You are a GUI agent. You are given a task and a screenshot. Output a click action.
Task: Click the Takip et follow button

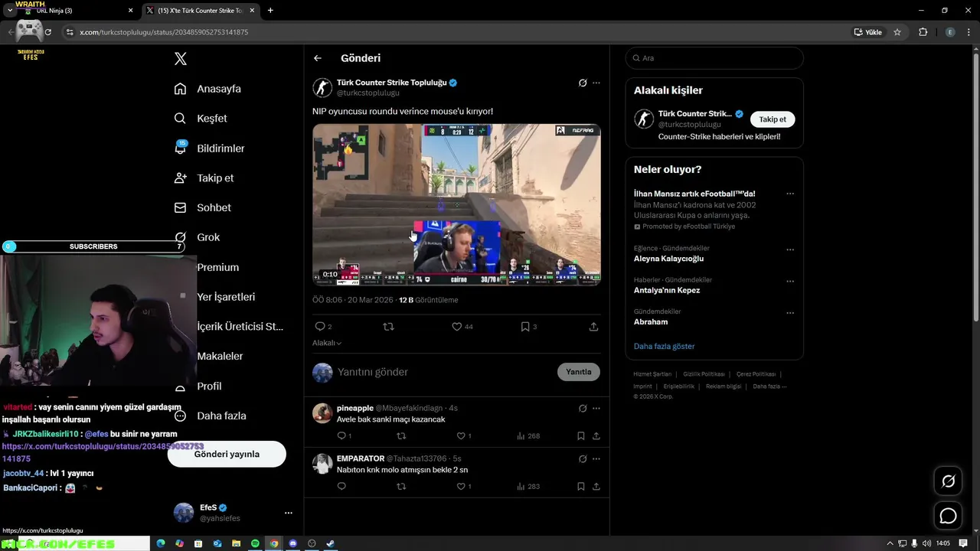[x=773, y=119]
